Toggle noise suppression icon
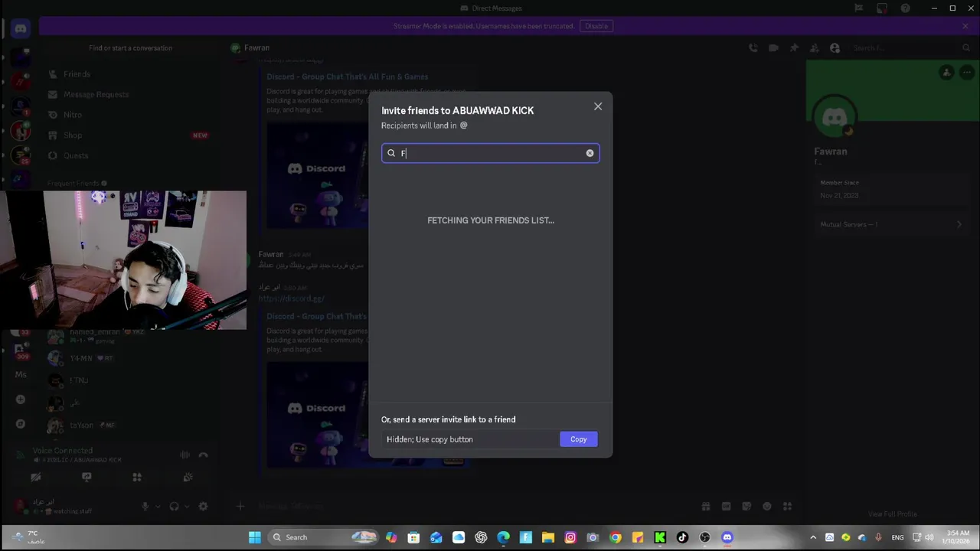The image size is (980, 551). (185, 455)
